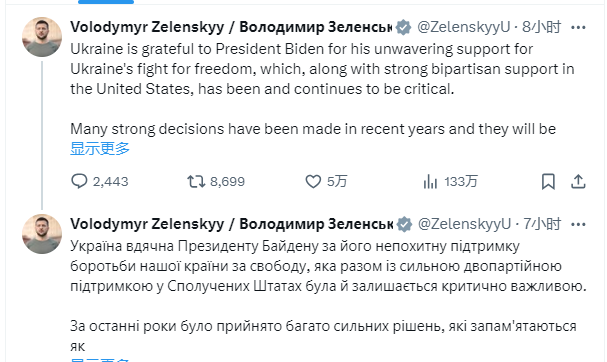
Task: Open the author name on the Ukrainian tweet
Action: [x=231, y=224]
